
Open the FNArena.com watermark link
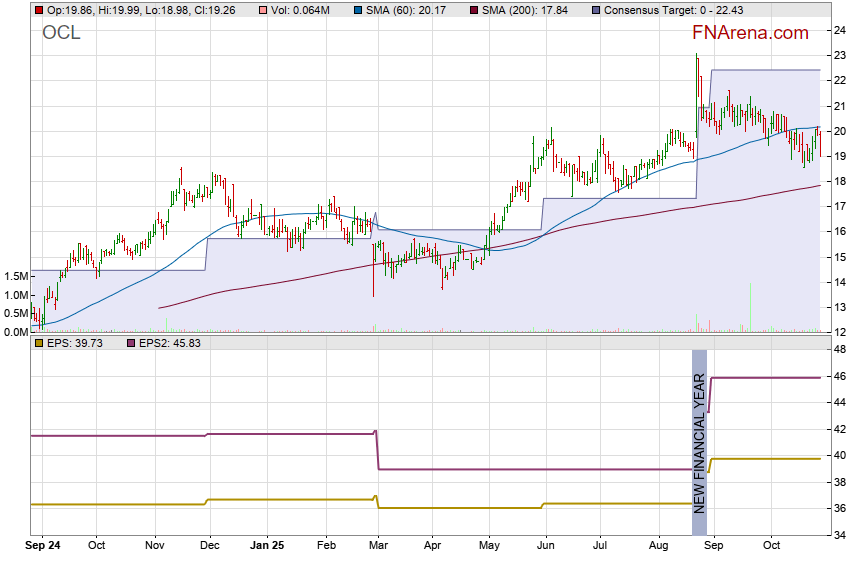point(749,33)
